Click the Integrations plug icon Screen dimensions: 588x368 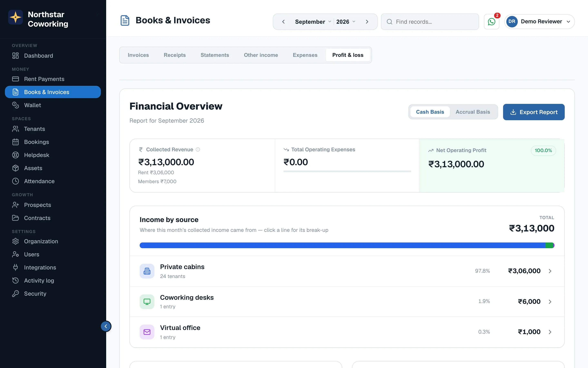tap(16, 267)
